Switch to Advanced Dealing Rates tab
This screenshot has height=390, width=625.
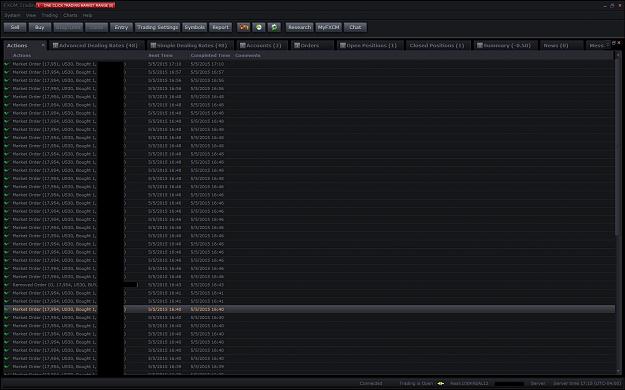(x=96, y=45)
